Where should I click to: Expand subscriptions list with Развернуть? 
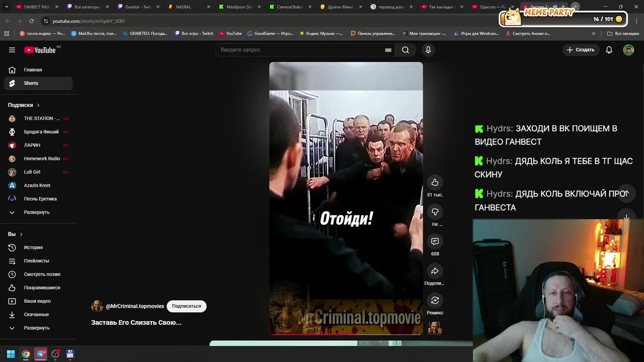point(38,212)
